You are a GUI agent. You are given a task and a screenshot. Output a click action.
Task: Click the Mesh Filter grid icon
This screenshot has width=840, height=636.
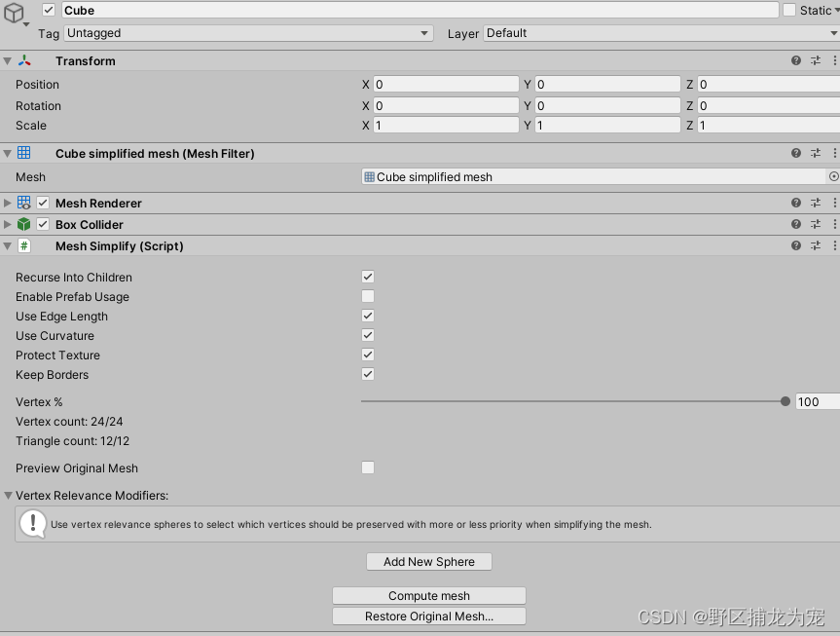pyautogui.click(x=21, y=153)
